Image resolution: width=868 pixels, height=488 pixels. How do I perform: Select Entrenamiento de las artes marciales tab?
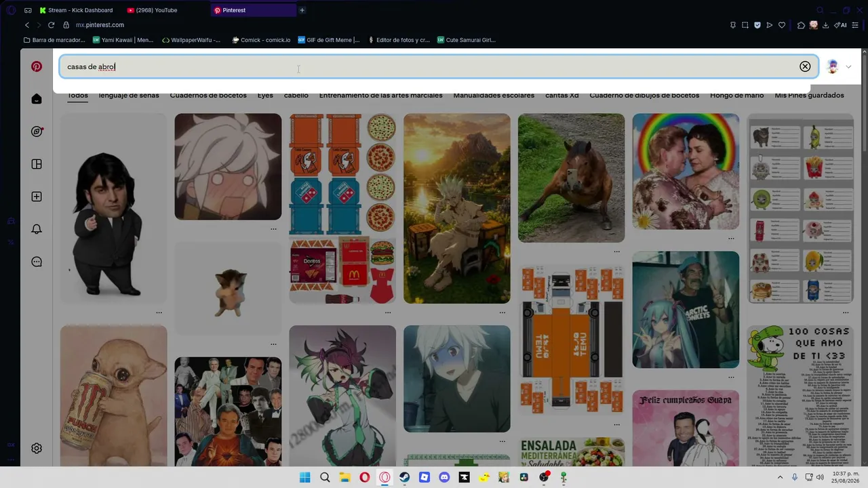point(380,96)
